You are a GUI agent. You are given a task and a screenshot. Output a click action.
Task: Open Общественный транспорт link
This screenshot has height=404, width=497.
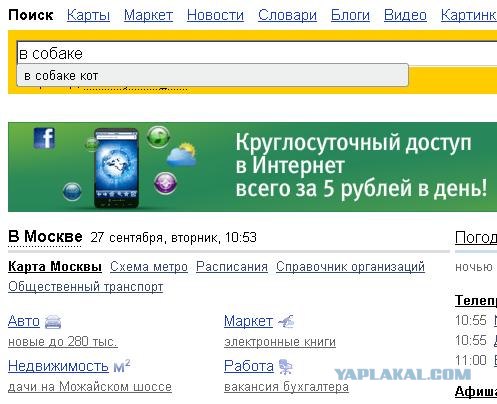pos(86,287)
